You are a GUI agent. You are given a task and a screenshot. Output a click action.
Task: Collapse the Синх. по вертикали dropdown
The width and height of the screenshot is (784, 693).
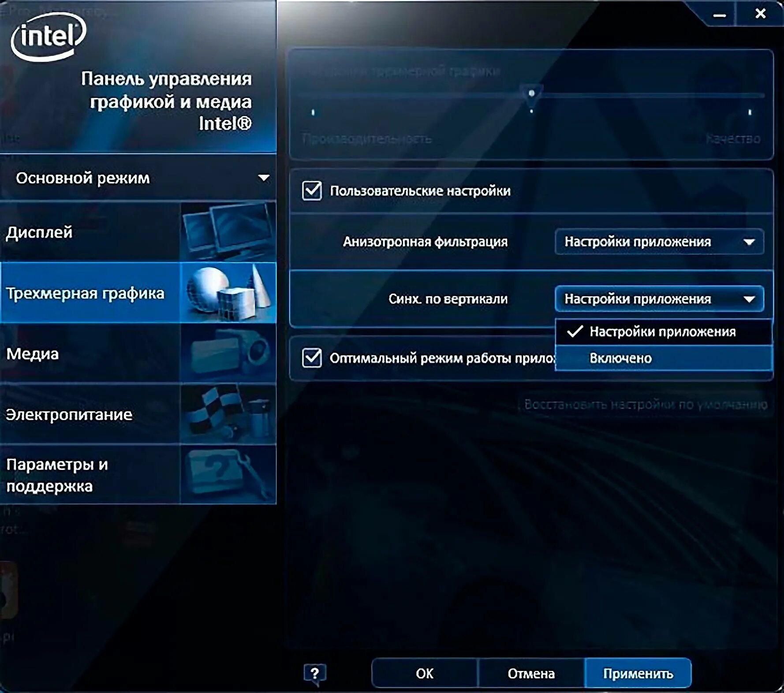click(659, 299)
